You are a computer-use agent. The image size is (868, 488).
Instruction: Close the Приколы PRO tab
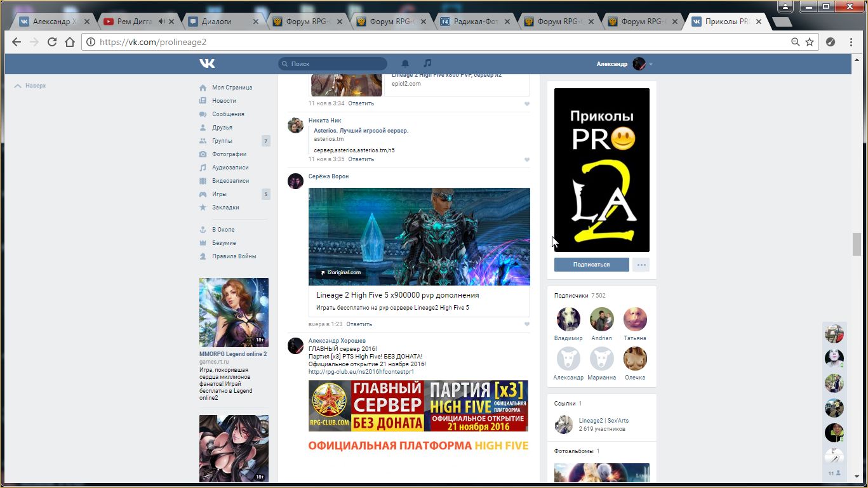click(x=759, y=22)
